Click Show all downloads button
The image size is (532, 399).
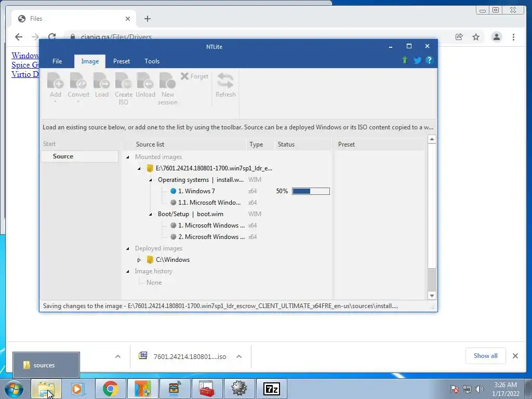coord(486,356)
